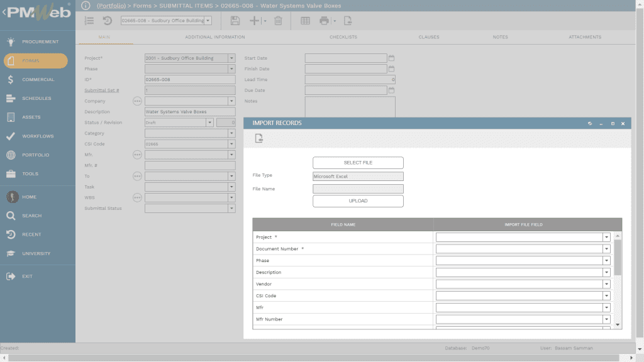
Task: Click the print toolbar icon
Action: 324,21
